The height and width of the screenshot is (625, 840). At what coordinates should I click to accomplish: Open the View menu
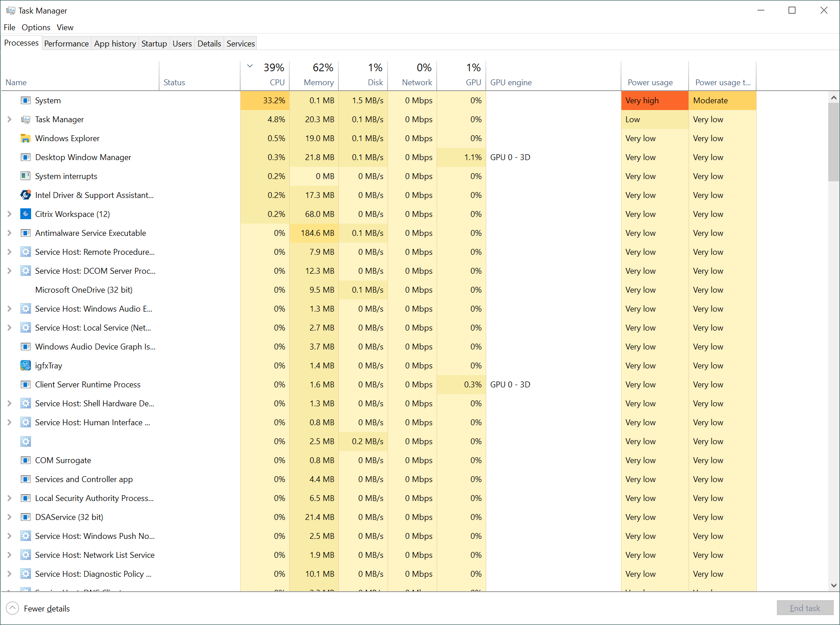click(65, 28)
